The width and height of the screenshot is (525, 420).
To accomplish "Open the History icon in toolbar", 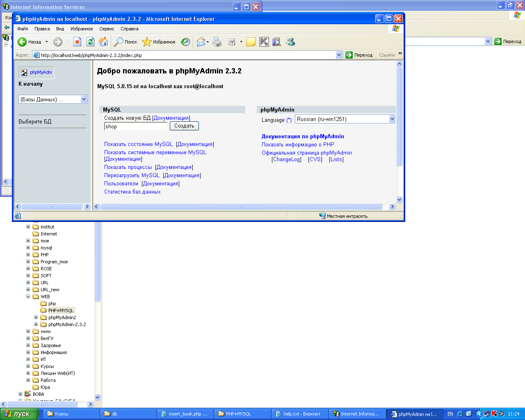I will (185, 42).
